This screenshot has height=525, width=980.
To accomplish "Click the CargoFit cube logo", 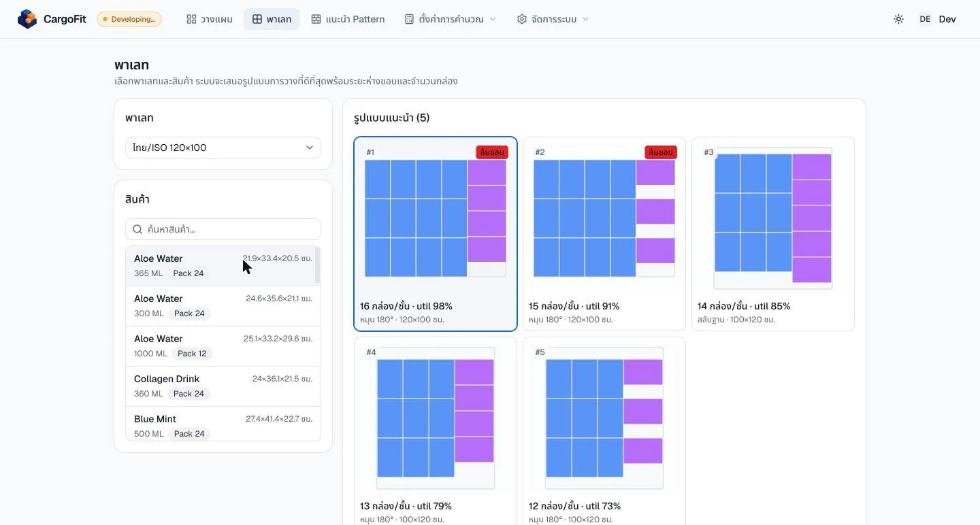I will coord(27,19).
